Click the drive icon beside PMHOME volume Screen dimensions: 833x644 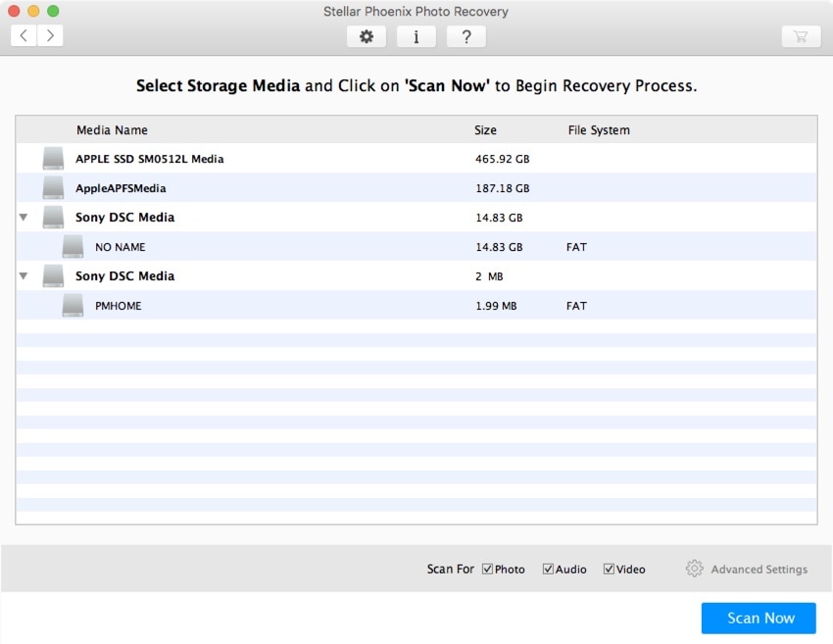coord(73,306)
